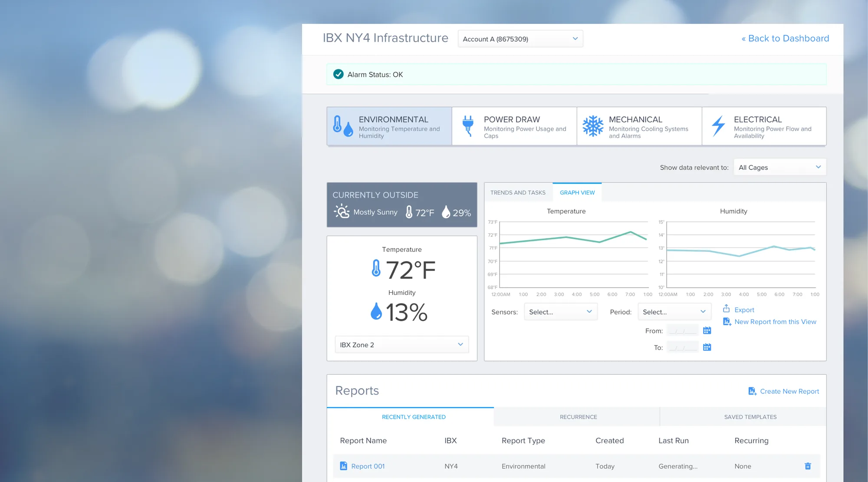This screenshot has height=482, width=868.
Task: Click the Generating... status cell
Action: 678,466
